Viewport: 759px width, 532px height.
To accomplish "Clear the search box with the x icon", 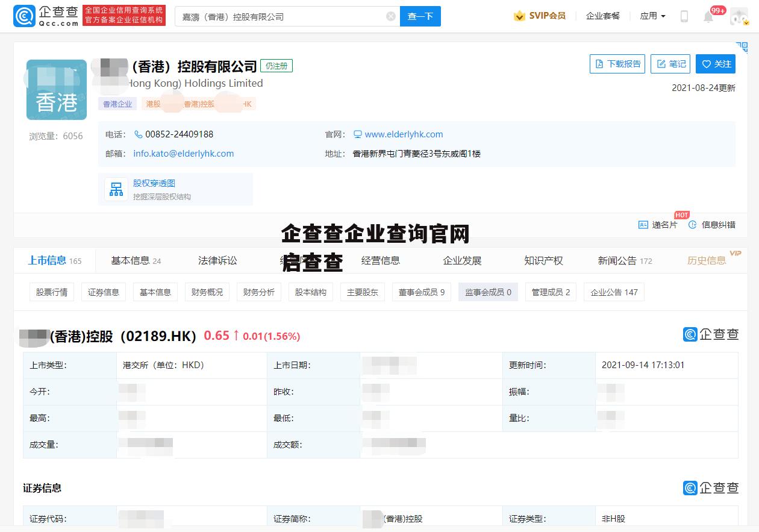I will (x=390, y=16).
